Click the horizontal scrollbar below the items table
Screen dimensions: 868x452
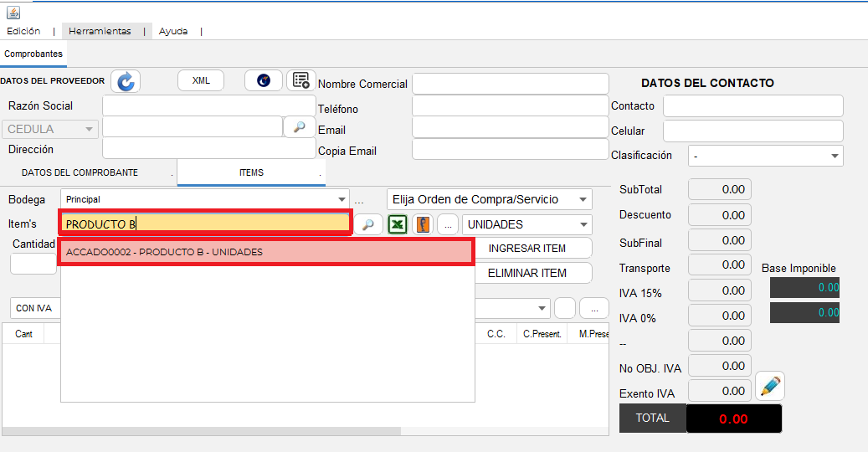(202, 431)
